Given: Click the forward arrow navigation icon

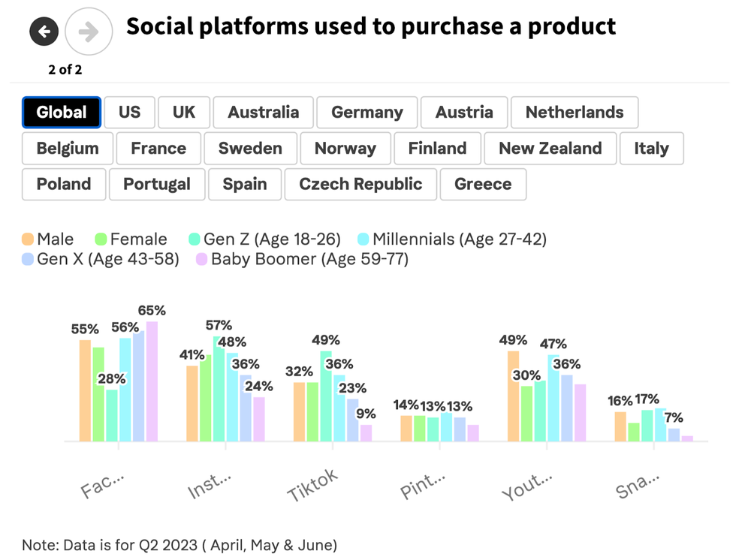Looking at the screenshot, I should pyautogui.click(x=89, y=32).
